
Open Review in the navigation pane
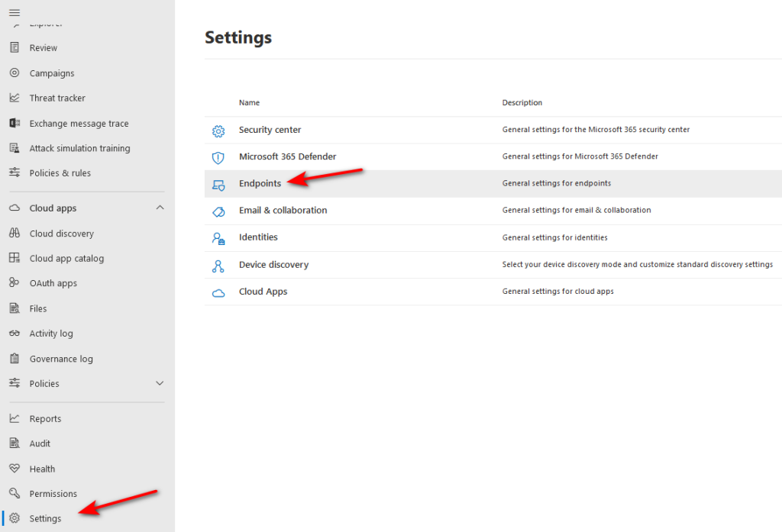44,48
